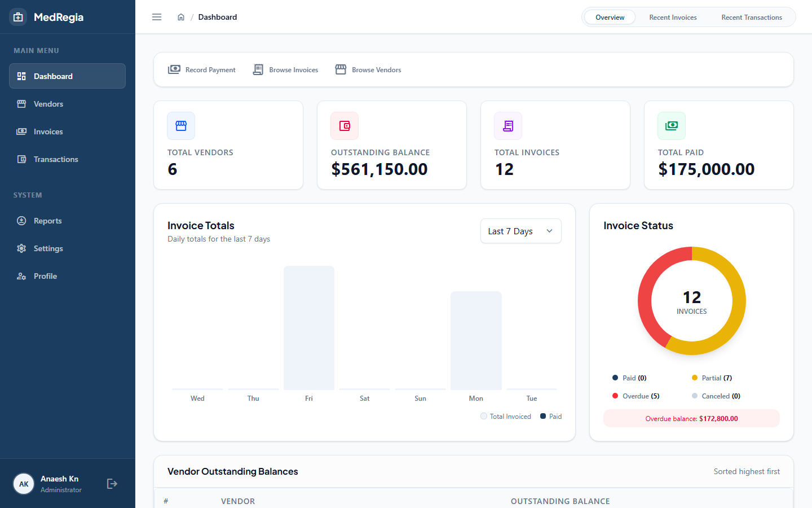The width and height of the screenshot is (812, 508).
Task: Toggle the Paid (0) status legend
Action: point(629,378)
